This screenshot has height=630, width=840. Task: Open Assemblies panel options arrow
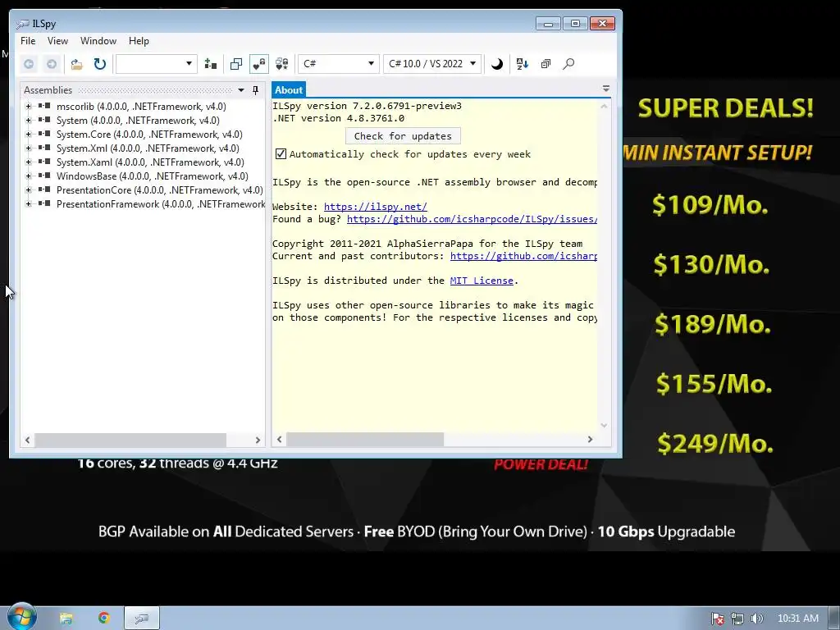[241, 90]
